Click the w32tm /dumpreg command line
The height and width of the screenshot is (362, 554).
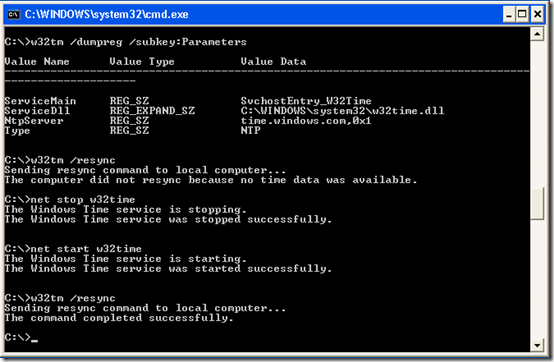pos(125,42)
